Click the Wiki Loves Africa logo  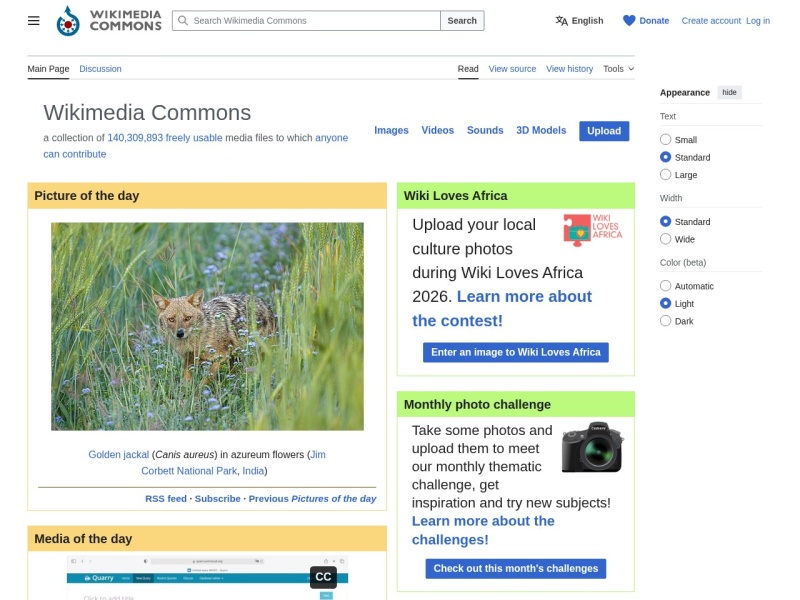[593, 230]
